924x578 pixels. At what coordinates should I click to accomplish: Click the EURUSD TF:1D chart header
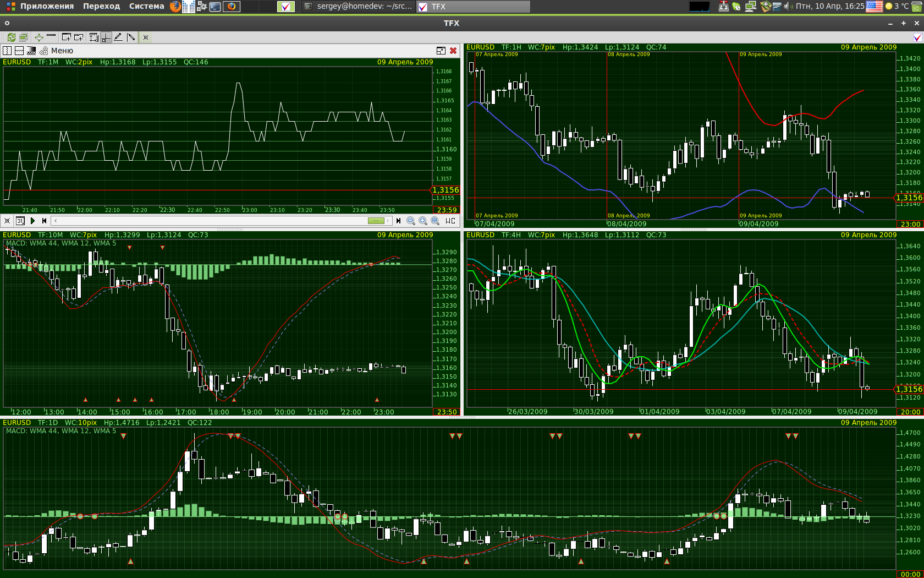[x=107, y=423]
